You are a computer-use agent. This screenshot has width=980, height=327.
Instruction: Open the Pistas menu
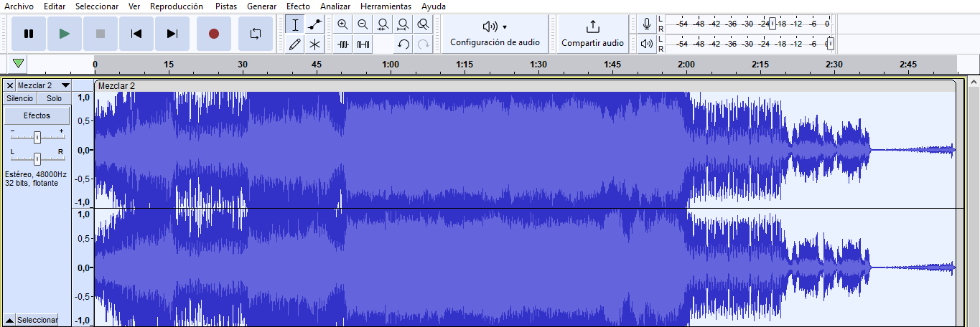click(x=226, y=6)
